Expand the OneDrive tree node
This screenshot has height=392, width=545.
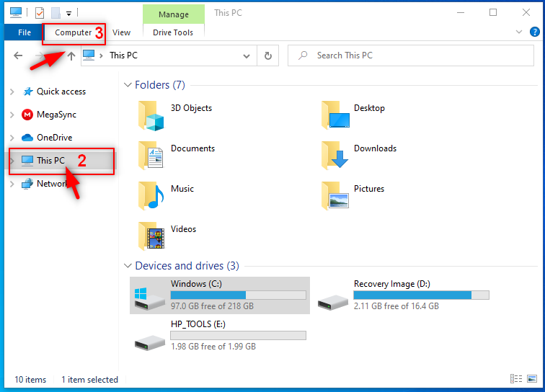click(x=12, y=138)
